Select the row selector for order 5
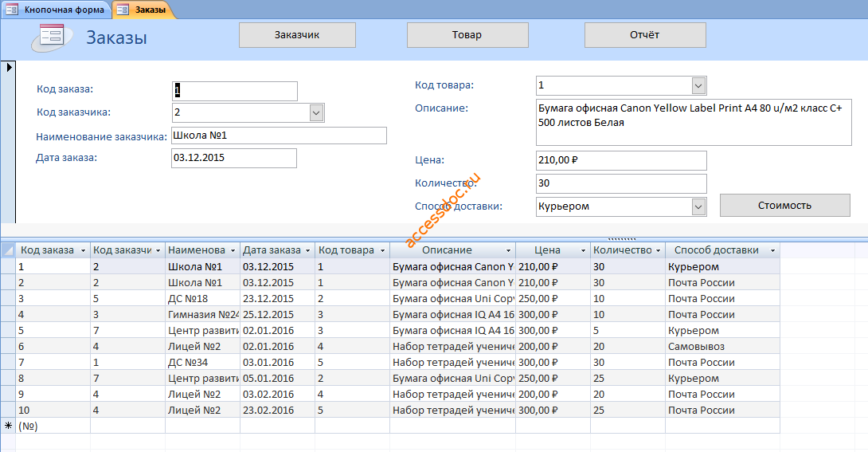Viewport: 868px width, 452px height. [x=8, y=331]
